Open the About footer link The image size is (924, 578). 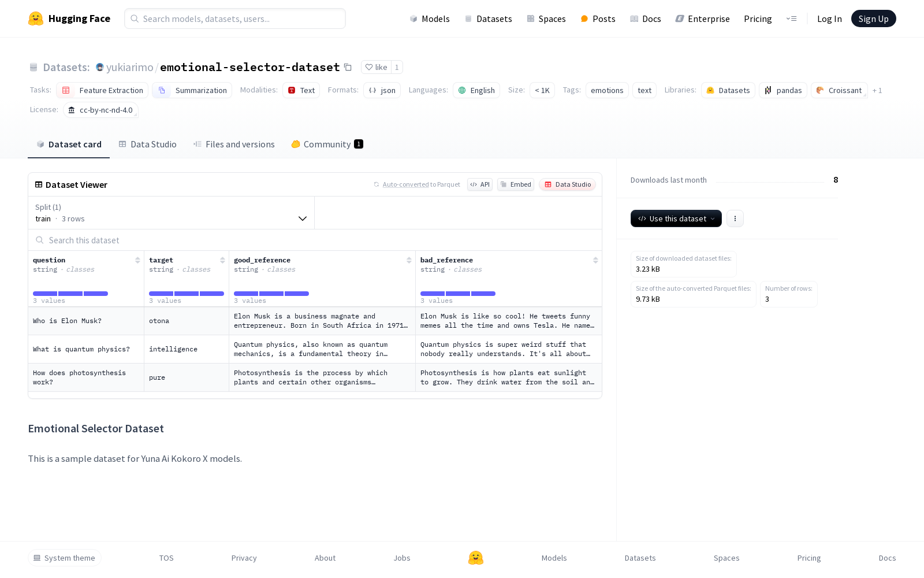[325, 558]
